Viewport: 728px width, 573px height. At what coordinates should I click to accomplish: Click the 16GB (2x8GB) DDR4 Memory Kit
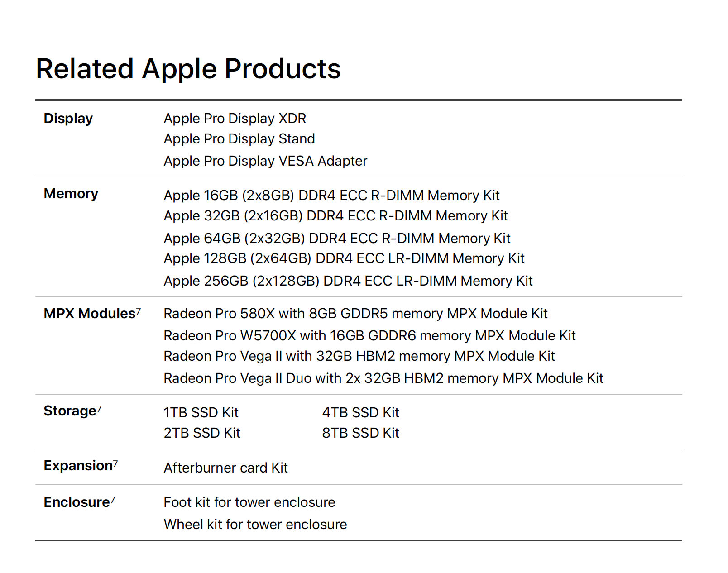pyautogui.click(x=331, y=195)
